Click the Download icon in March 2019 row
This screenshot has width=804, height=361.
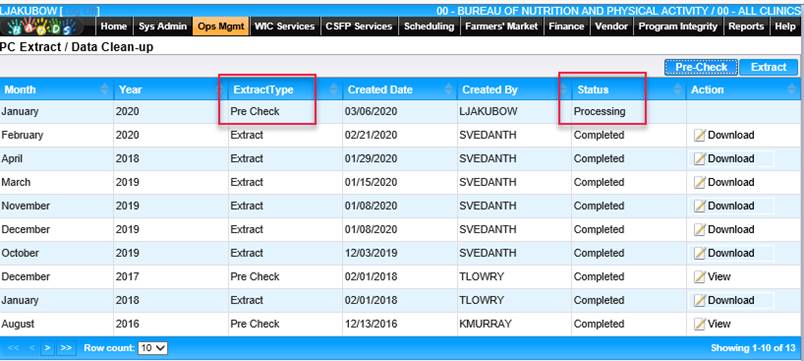(700, 183)
